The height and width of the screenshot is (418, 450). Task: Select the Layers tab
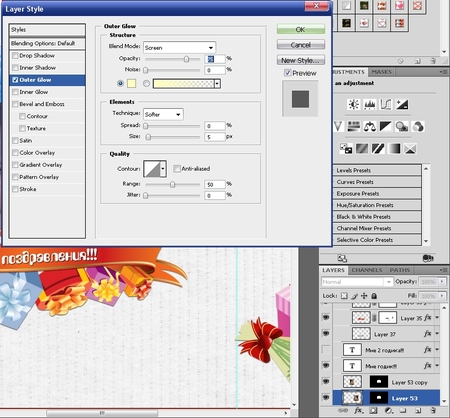(x=333, y=270)
